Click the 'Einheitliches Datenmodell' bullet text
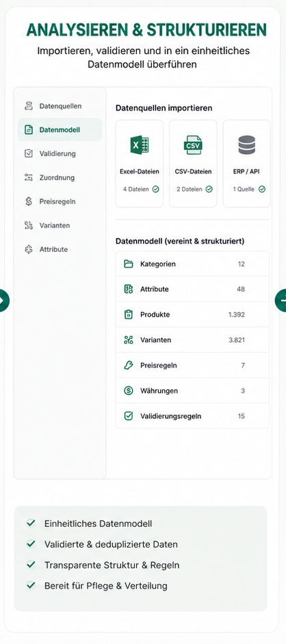The height and width of the screenshot is (644, 286). click(x=98, y=524)
